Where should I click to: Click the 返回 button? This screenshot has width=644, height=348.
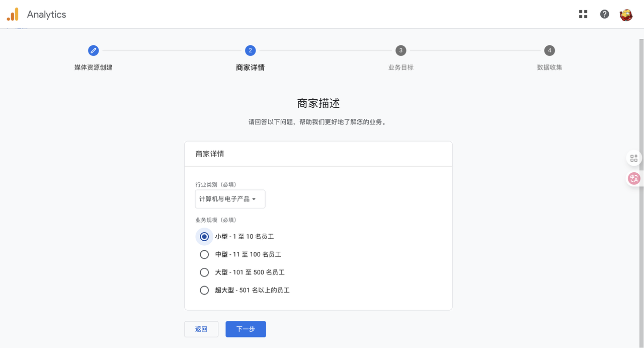click(x=201, y=329)
